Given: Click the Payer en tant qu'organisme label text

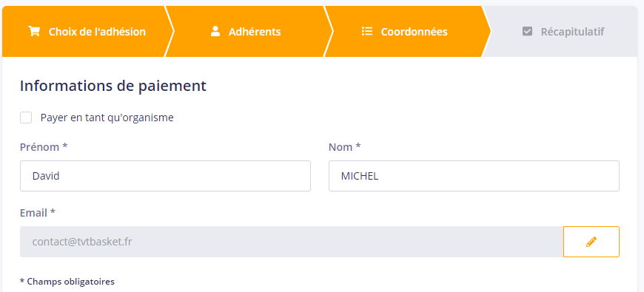Looking at the screenshot, I should click(107, 118).
